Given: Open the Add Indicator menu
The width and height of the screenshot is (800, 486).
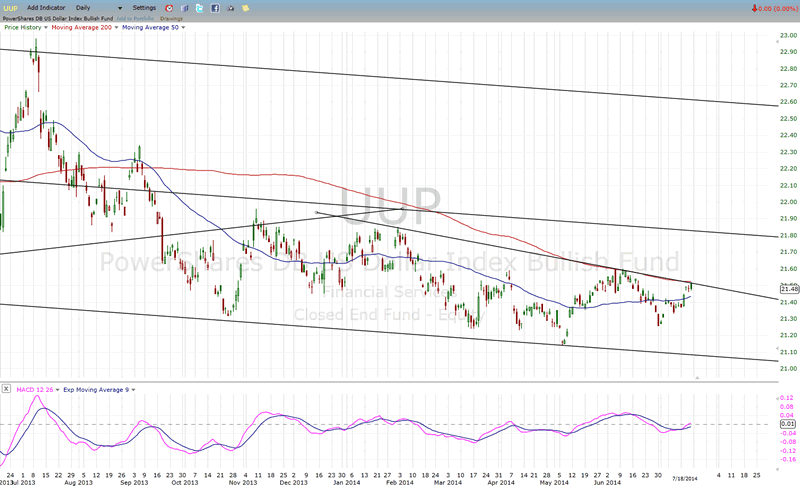Looking at the screenshot, I should point(46,8).
